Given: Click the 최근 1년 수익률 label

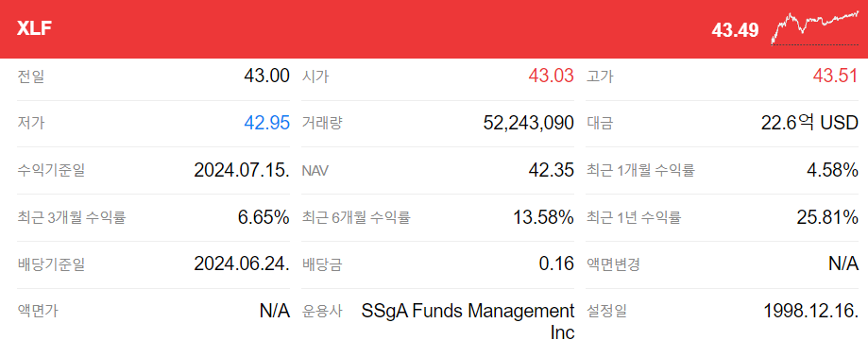Looking at the screenshot, I should click(x=633, y=217).
